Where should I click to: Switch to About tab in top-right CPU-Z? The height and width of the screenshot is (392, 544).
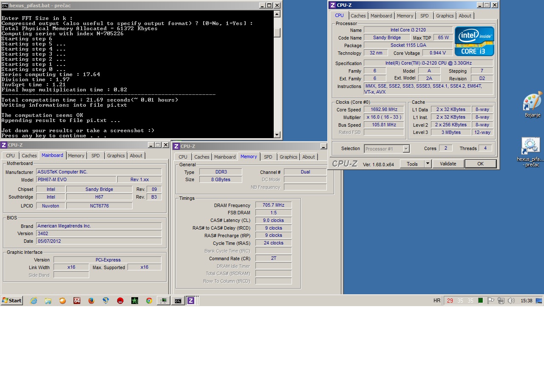coord(465,16)
